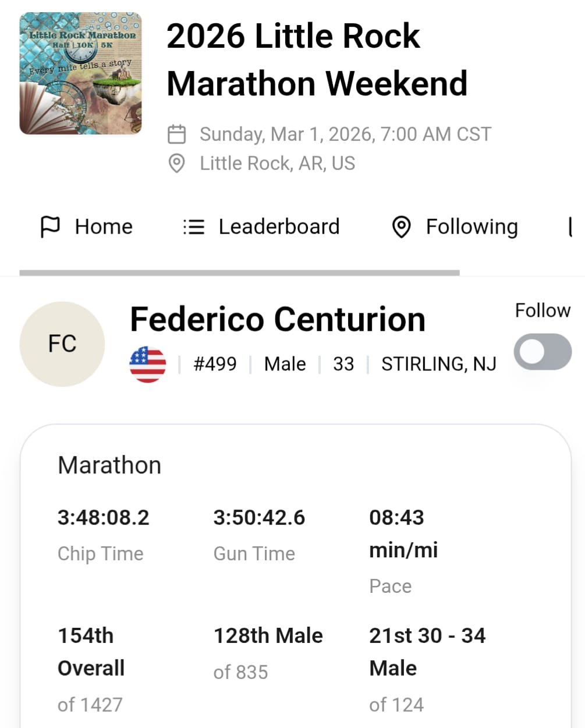This screenshot has height=728, width=585.
Task: Click the FC avatar circle
Action: click(x=62, y=344)
